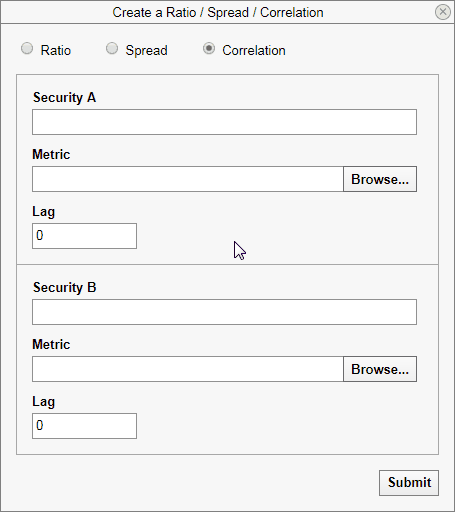Click the dialog title bar text
This screenshot has height=512, width=455.
click(x=218, y=13)
